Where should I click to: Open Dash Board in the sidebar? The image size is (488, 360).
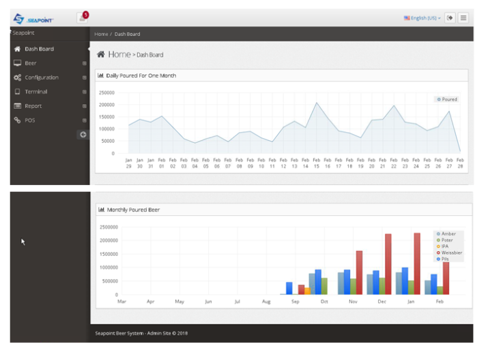point(50,49)
